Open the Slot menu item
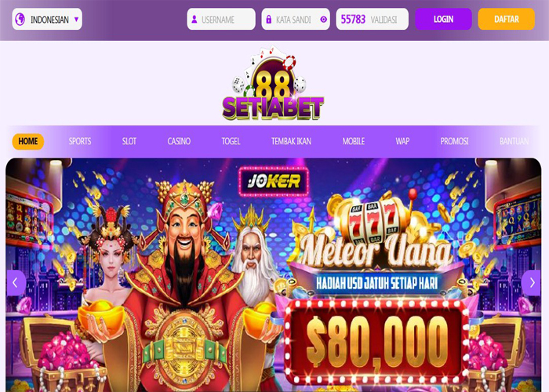The image size is (549, 392). click(x=129, y=141)
